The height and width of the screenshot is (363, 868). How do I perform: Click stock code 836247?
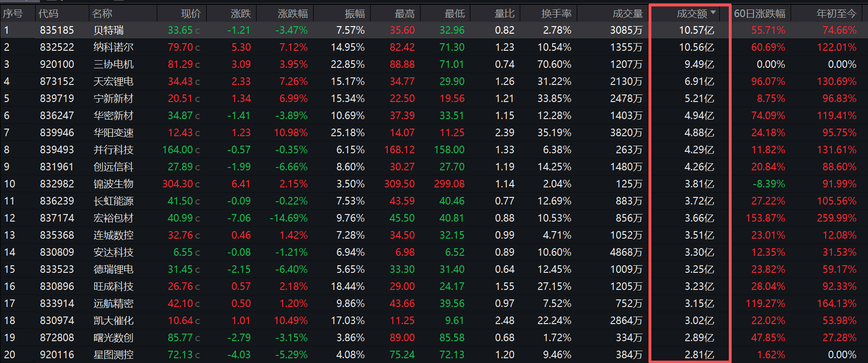pos(57,116)
